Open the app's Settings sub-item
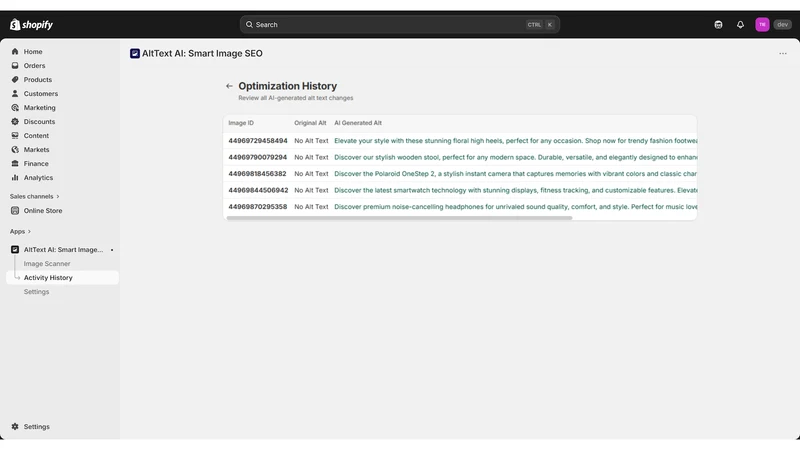This screenshot has height=450, width=800. 36,292
